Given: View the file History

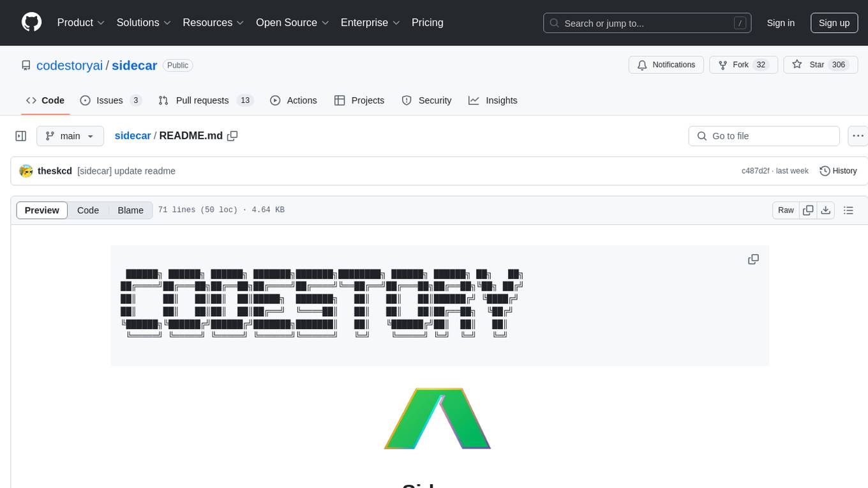Looking at the screenshot, I should (838, 171).
